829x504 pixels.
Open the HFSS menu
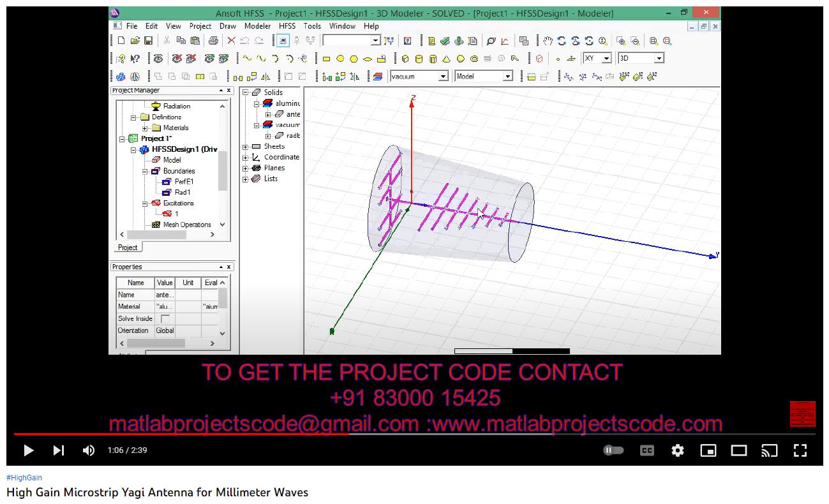tap(287, 26)
